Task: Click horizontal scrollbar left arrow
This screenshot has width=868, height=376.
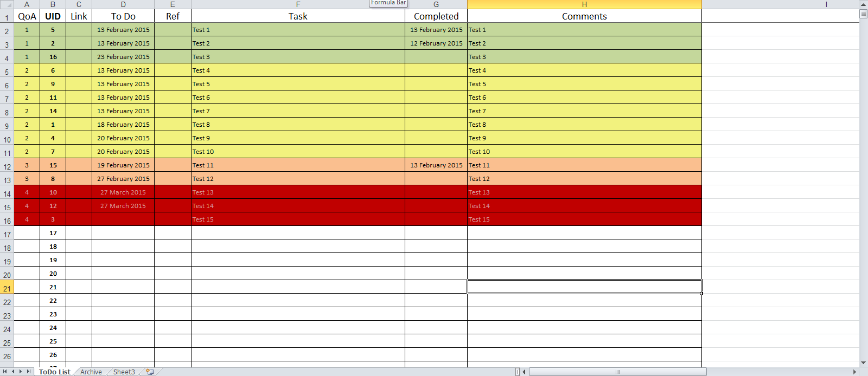Action: [524, 372]
